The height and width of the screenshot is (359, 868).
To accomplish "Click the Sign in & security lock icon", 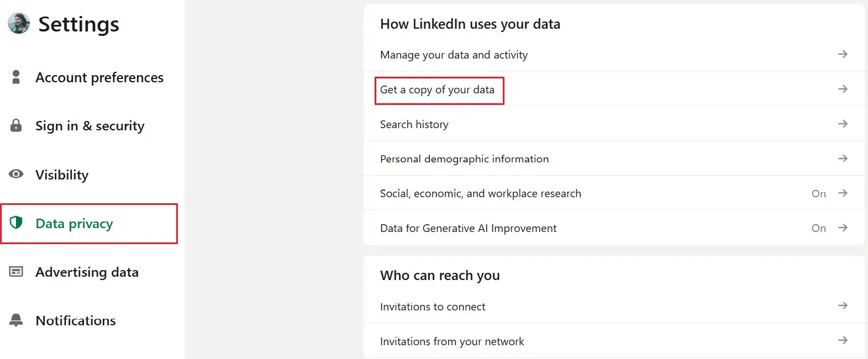I will pos(16,125).
